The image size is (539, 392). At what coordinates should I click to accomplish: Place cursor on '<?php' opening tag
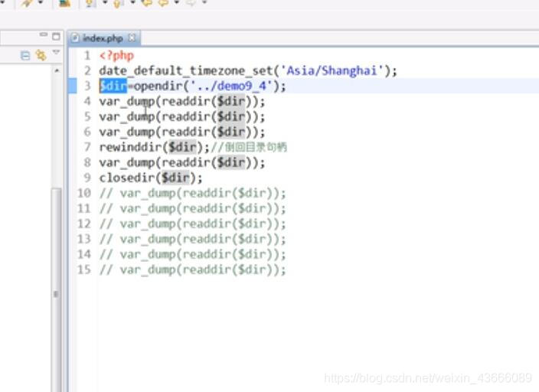(116, 55)
